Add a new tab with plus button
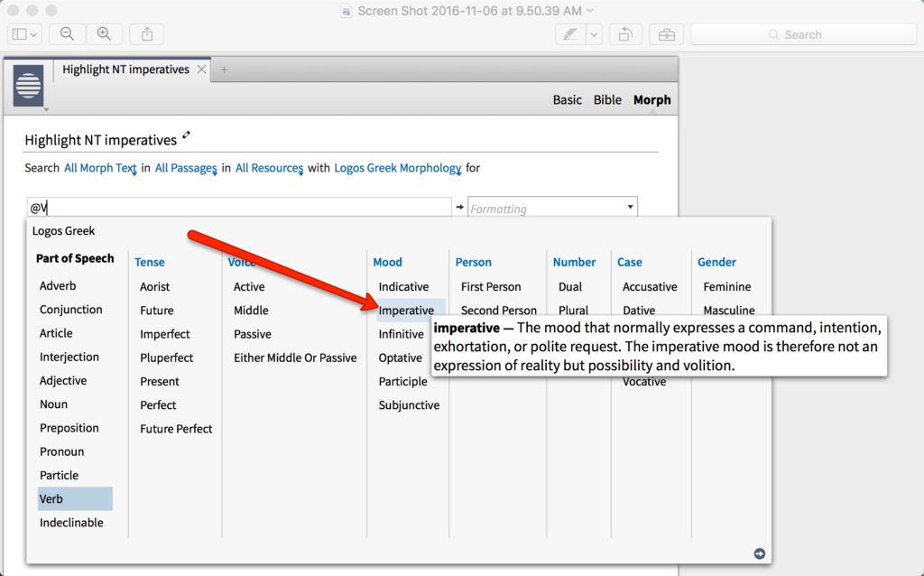 [224, 70]
